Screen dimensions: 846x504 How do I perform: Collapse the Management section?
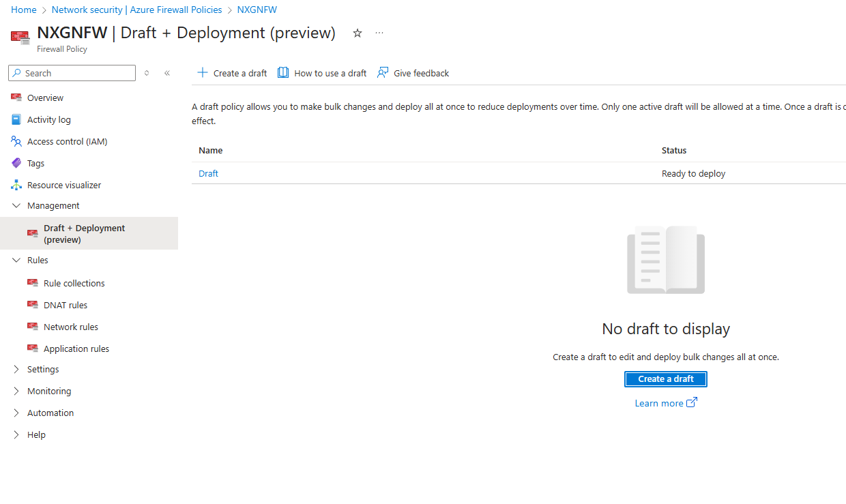pos(16,205)
